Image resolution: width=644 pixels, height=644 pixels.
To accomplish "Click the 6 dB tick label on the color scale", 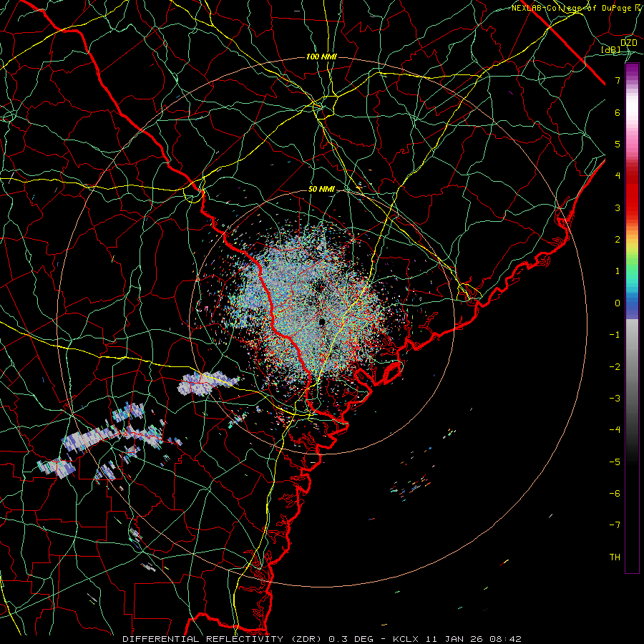I will (618, 112).
